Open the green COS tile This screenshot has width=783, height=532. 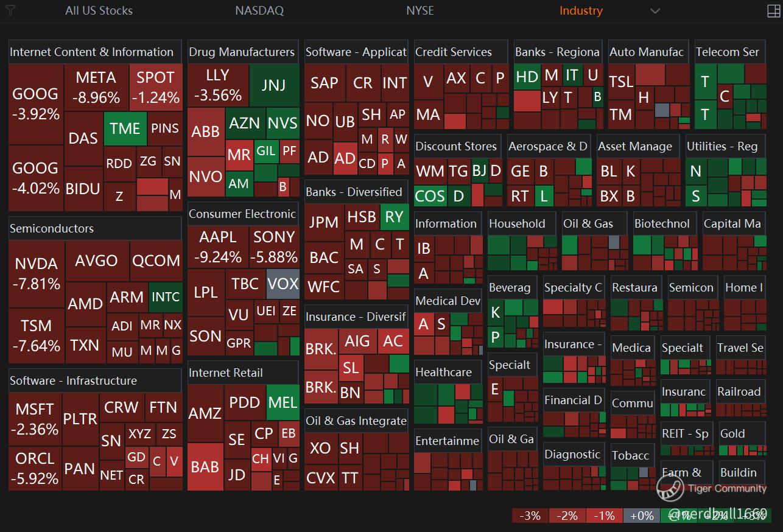click(430, 196)
